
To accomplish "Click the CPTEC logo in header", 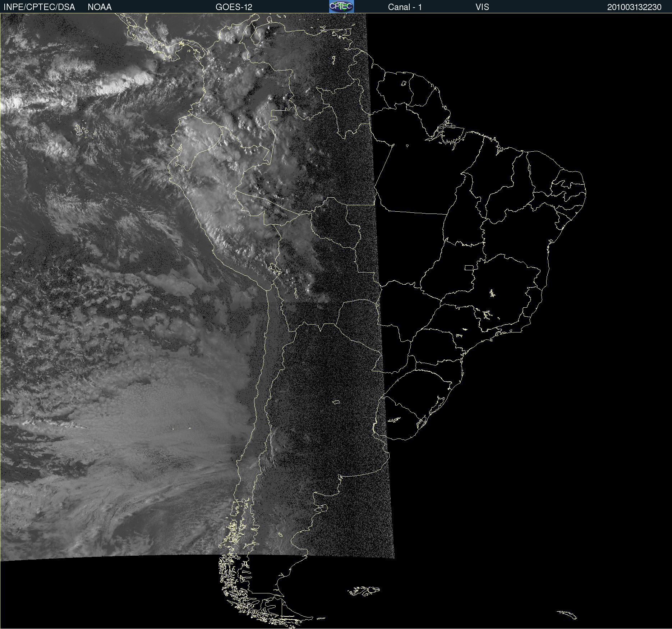I will 341,6.
